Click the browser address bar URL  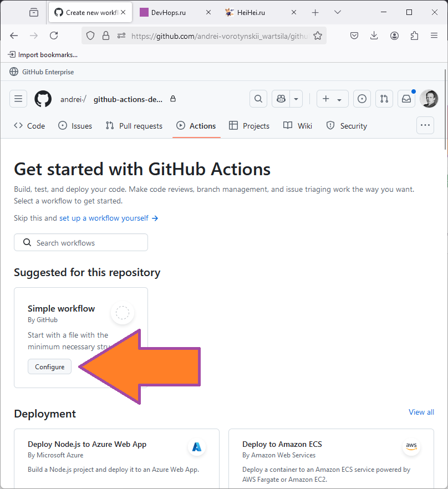pos(220,36)
